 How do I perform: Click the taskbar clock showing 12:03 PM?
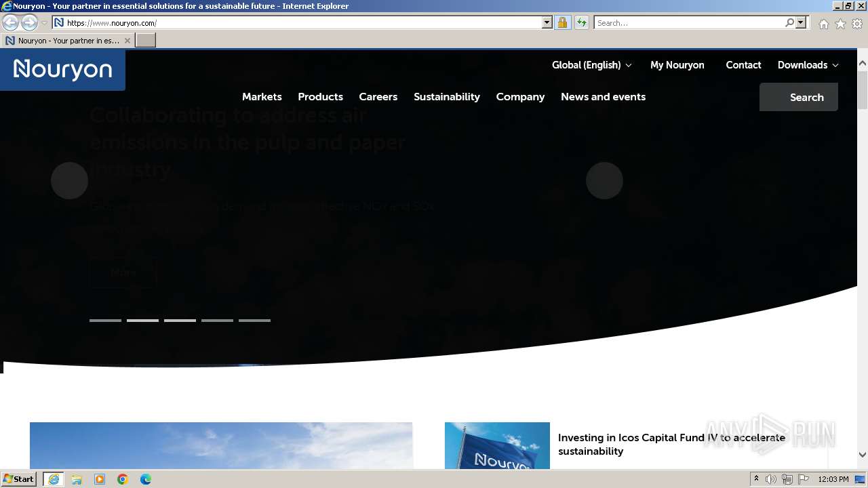[833, 479]
